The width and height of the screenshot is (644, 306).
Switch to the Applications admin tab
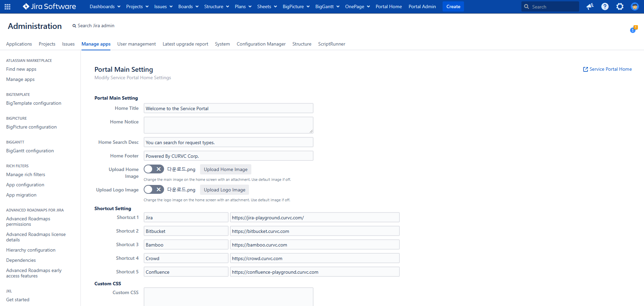[19, 44]
